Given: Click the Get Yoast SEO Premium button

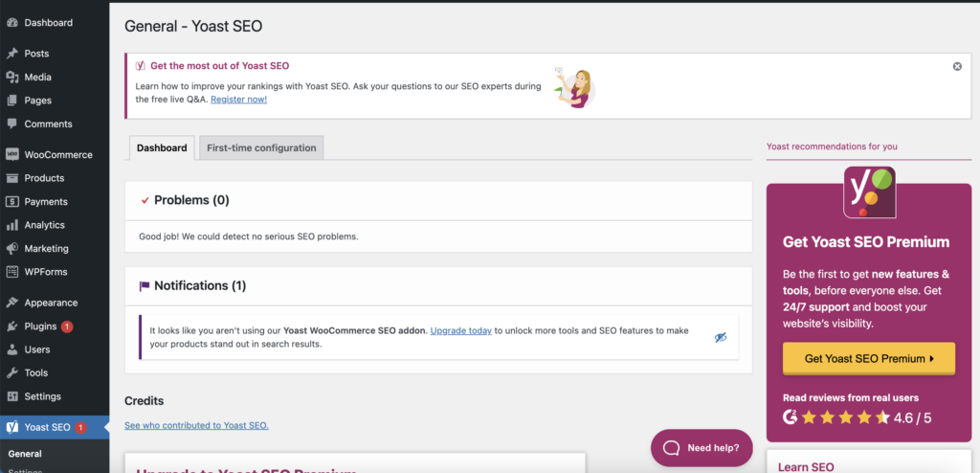Looking at the screenshot, I should 868,358.
